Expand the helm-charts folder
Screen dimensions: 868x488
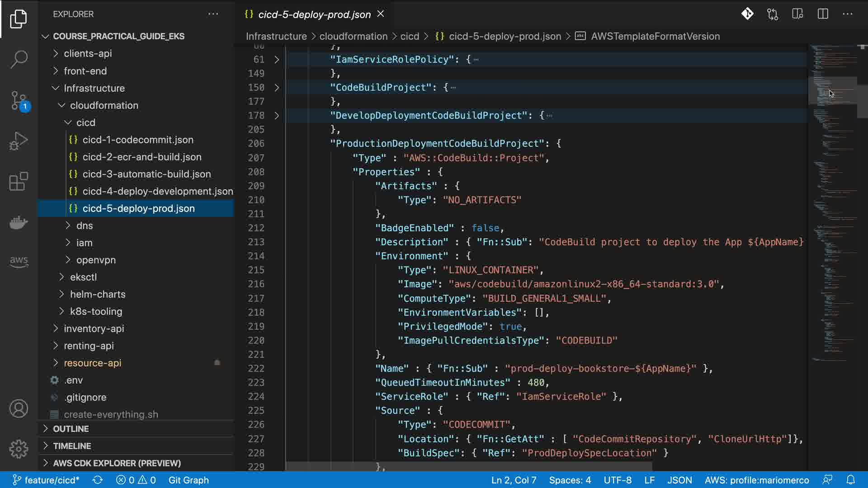point(98,294)
